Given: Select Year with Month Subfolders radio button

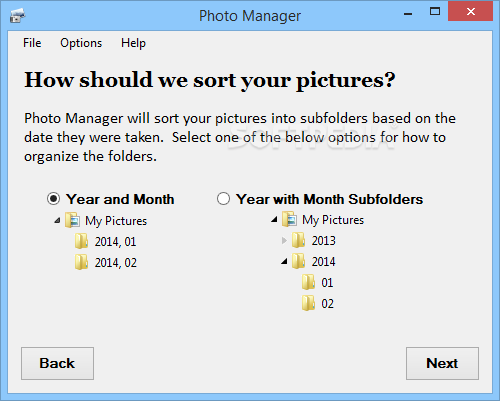Looking at the screenshot, I should [x=223, y=199].
